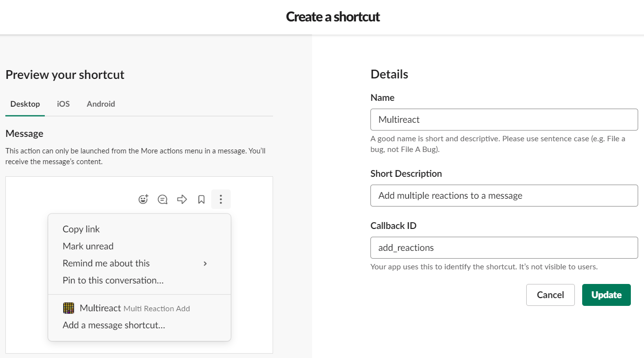Switch to the Android preview tab
The width and height of the screenshot is (644, 358).
tap(101, 104)
